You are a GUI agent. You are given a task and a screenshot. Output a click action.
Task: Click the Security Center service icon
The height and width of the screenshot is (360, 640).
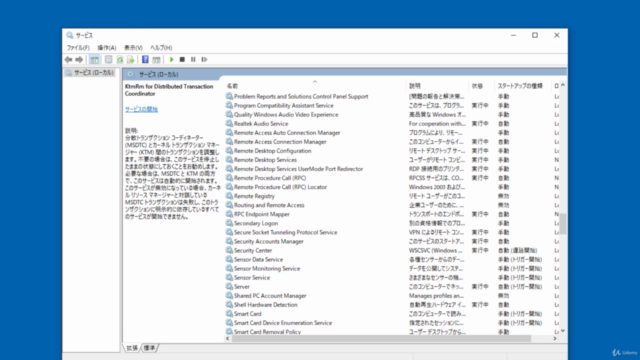point(229,250)
